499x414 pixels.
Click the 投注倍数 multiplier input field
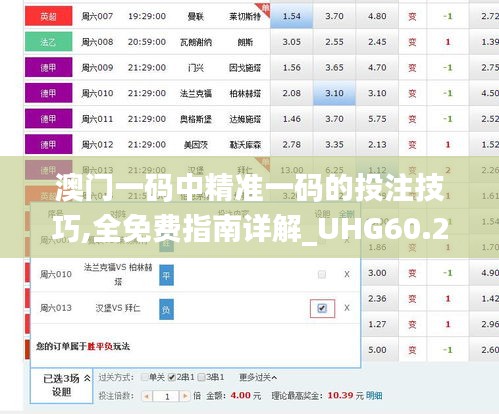(x=166, y=396)
